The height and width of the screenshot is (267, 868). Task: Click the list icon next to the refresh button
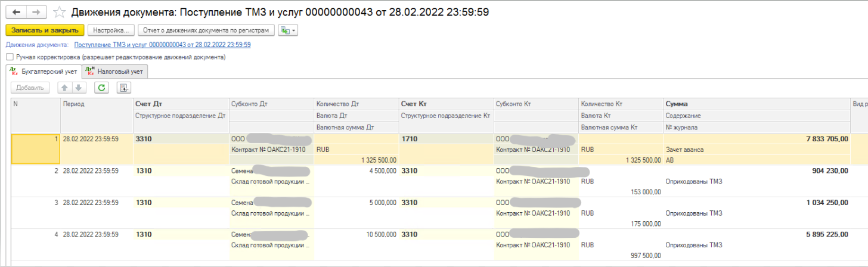pyautogui.click(x=124, y=88)
